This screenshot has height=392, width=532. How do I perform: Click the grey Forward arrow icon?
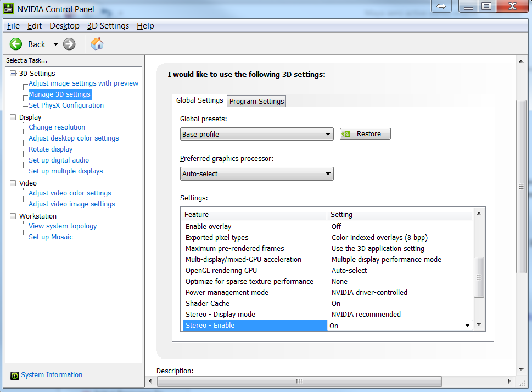(x=69, y=44)
